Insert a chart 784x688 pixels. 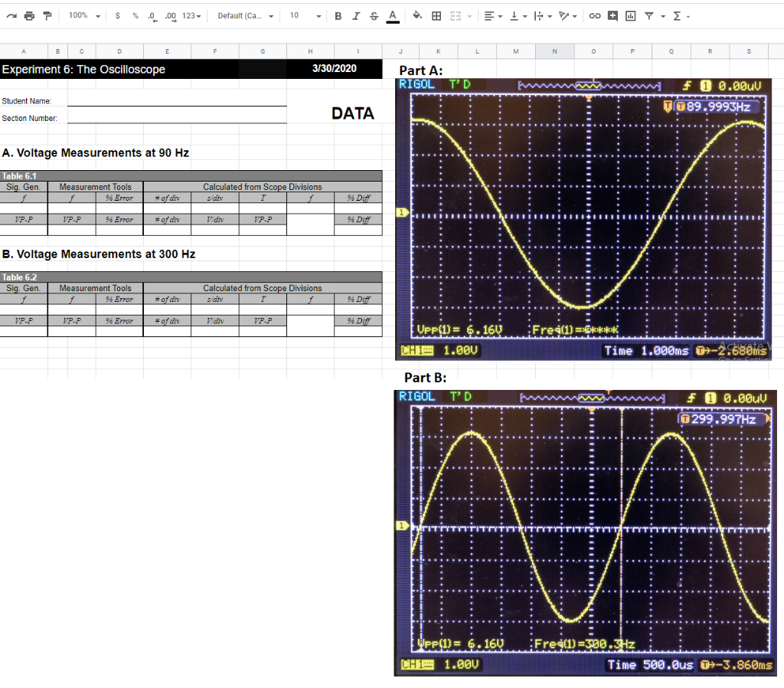coord(631,15)
